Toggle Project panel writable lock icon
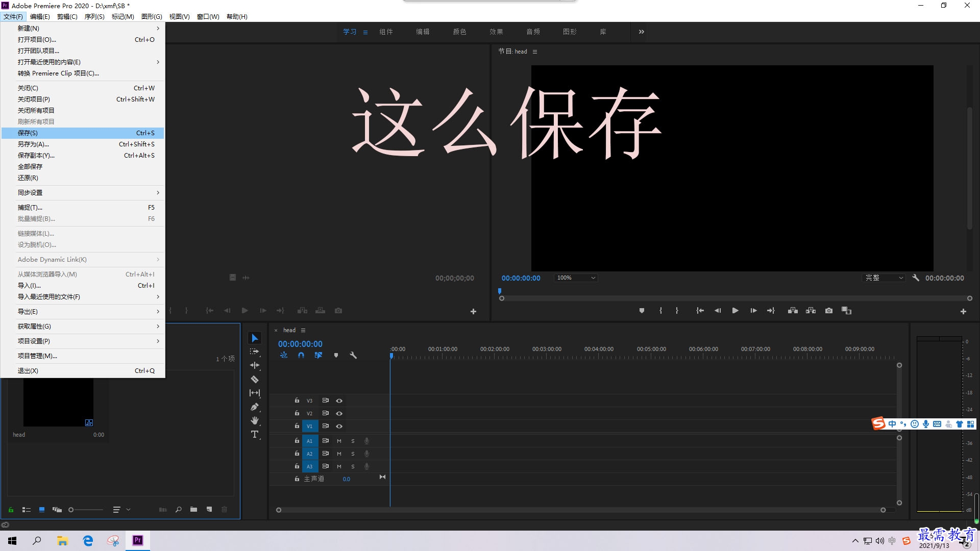Screen dimensions: 980x551 (11, 509)
